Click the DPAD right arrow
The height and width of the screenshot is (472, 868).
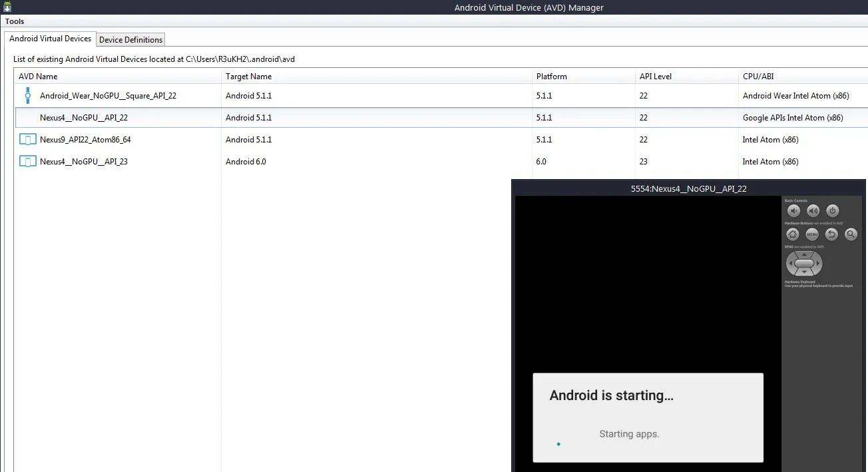pos(819,264)
